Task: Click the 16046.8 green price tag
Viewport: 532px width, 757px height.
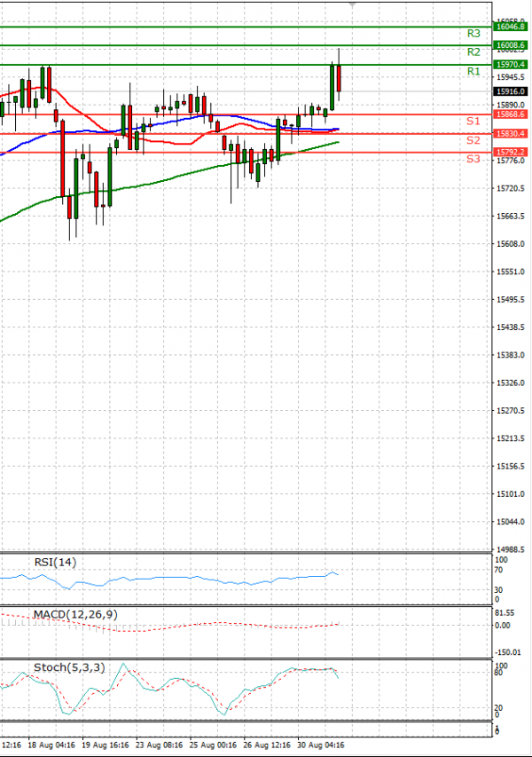Action: [510, 27]
